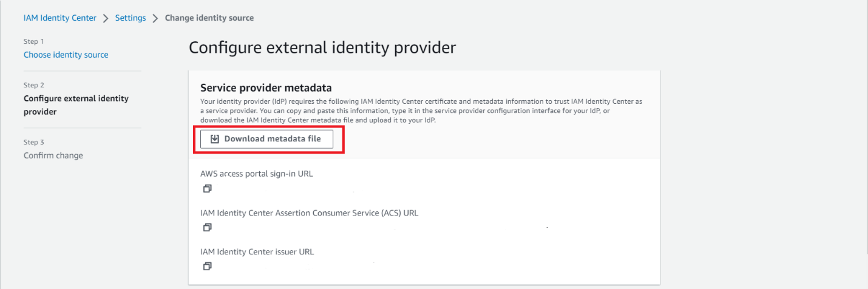Copy the AWS access portal sign-in URL
This screenshot has height=289, width=868.
208,189
